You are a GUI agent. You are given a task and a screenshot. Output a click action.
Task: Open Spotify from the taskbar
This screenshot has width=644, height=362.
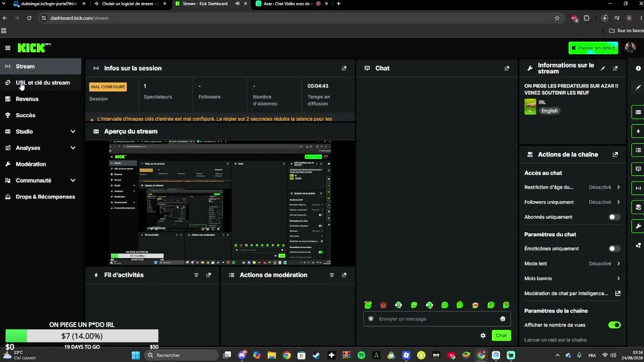361,355
